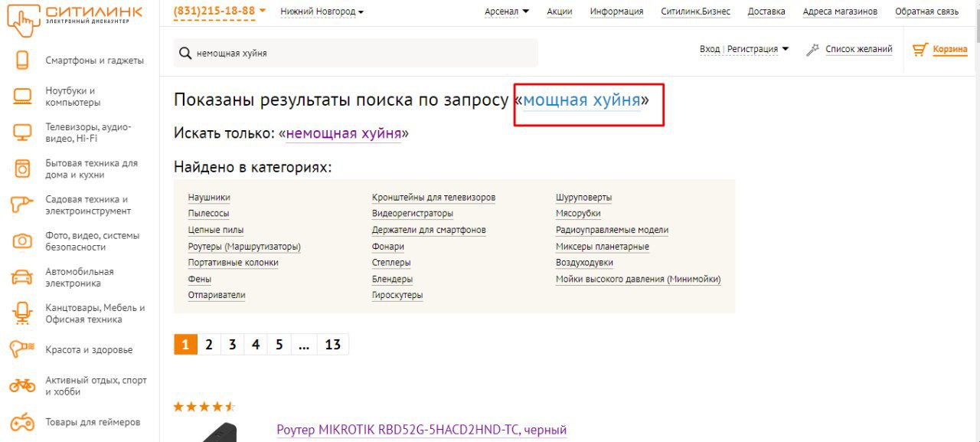The width and height of the screenshot is (980, 442).
Task: Open the Воздуходувки category
Action: [x=584, y=263]
